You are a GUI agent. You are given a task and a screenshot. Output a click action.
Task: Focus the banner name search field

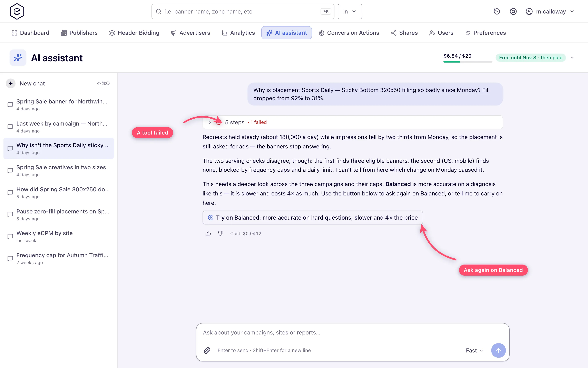[x=243, y=11]
